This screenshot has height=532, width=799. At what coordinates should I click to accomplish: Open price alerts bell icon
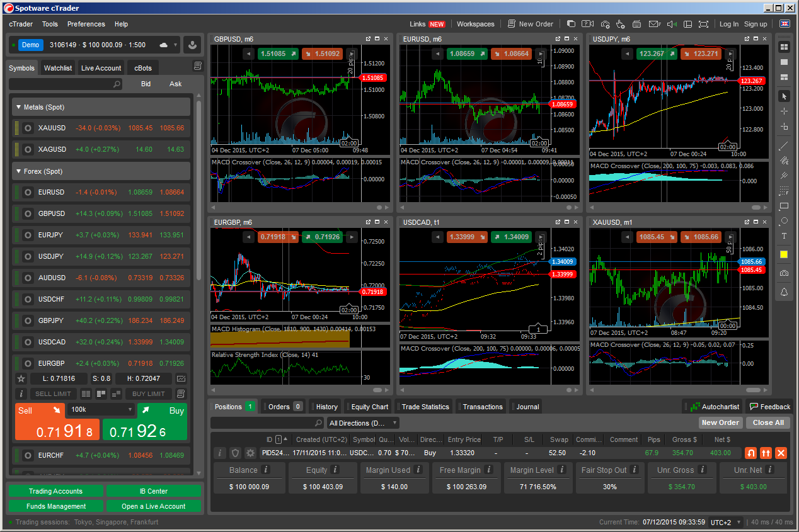784,292
